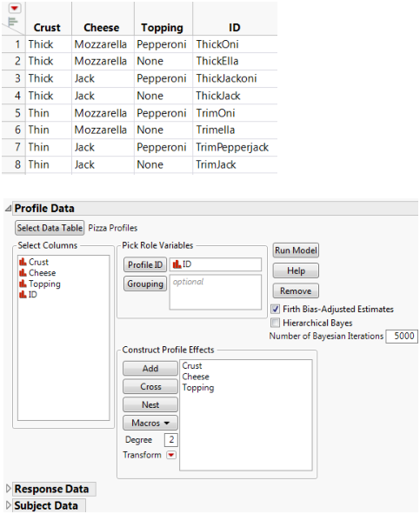Select Crust in Construct Profile Effects list
The image size is (420, 514).
(x=192, y=365)
